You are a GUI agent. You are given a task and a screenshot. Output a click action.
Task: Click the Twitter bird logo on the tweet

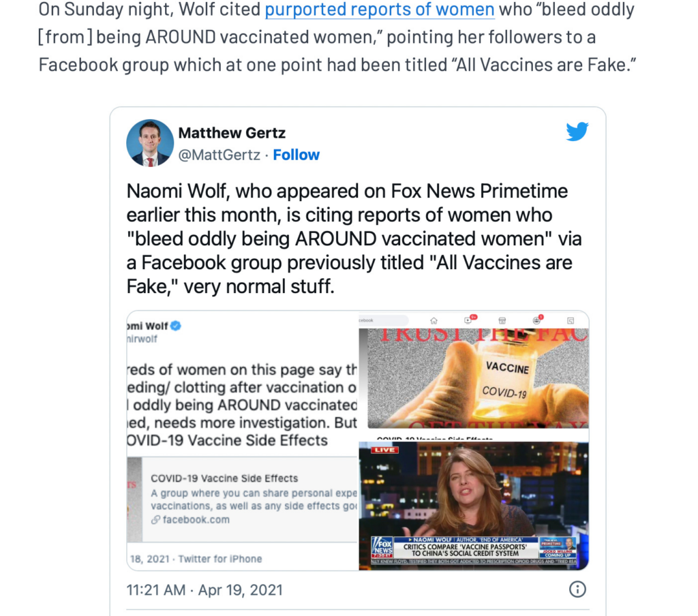click(577, 132)
